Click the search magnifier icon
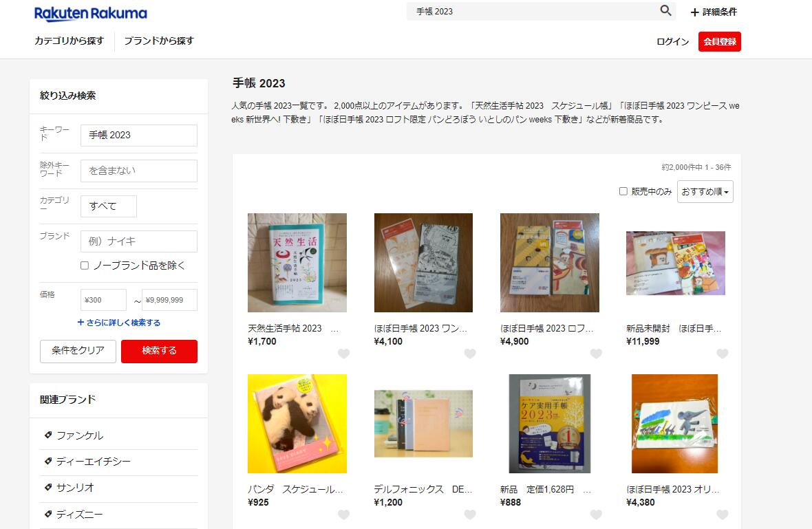This screenshot has height=529, width=812. tap(665, 10)
